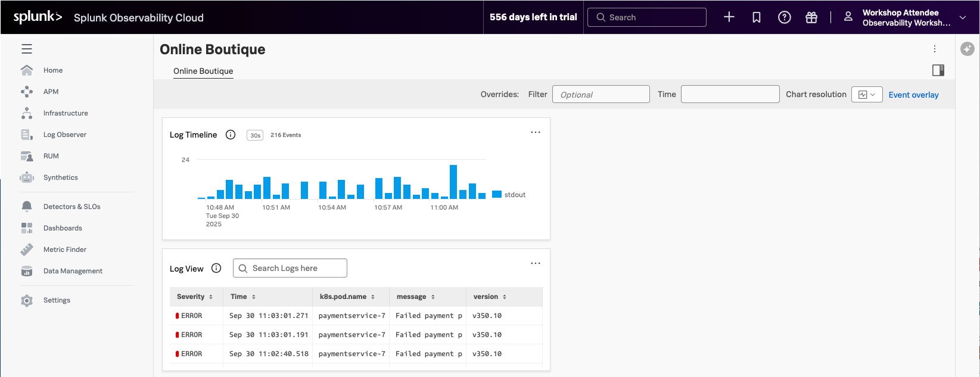This screenshot has height=377, width=980.
Task: Open Dashboards in the sidebar
Action: tap(63, 228)
